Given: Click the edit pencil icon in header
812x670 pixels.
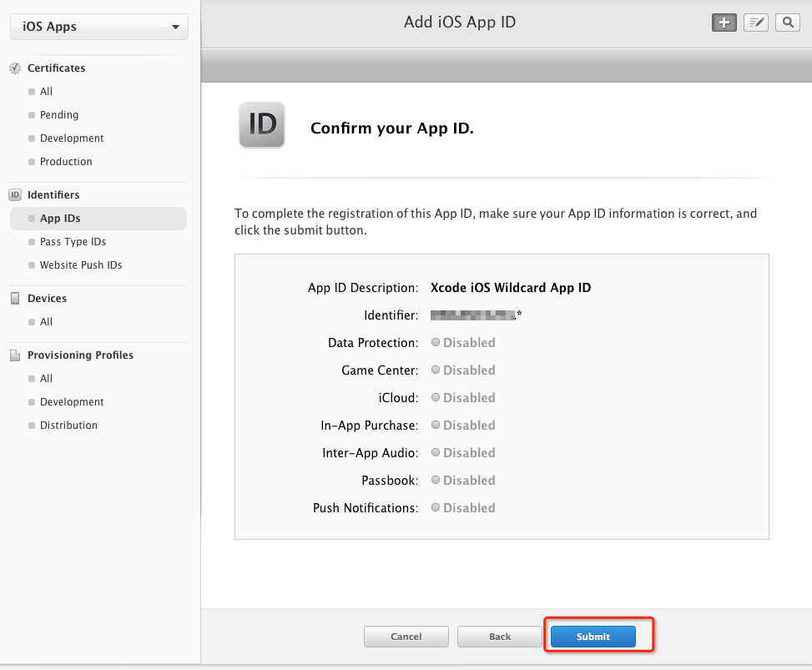Looking at the screenshot, I should [756, 23].
